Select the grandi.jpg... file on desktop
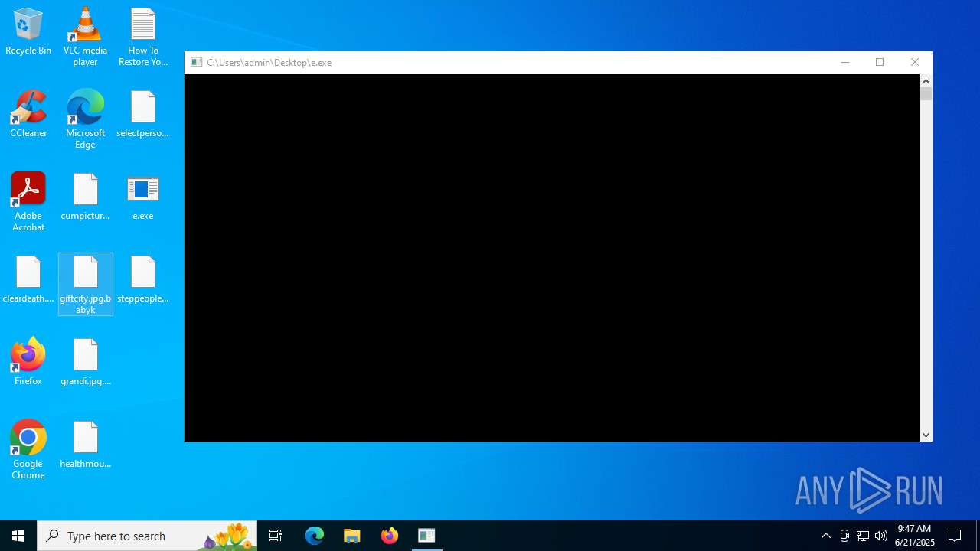The image size is (980, 551). click(85, 363)
